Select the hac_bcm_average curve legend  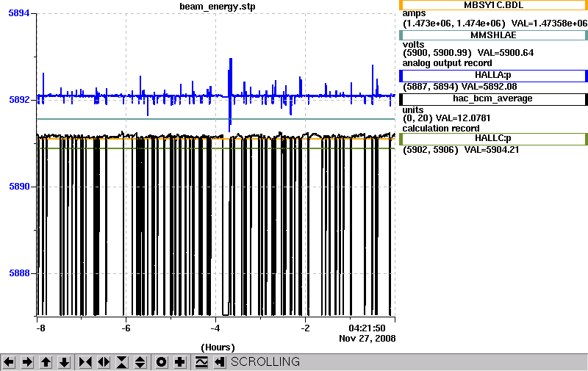point(493,99)
